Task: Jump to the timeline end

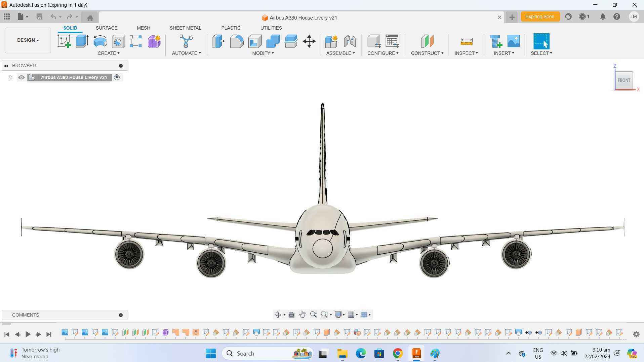Action: [x=49, y=334]
